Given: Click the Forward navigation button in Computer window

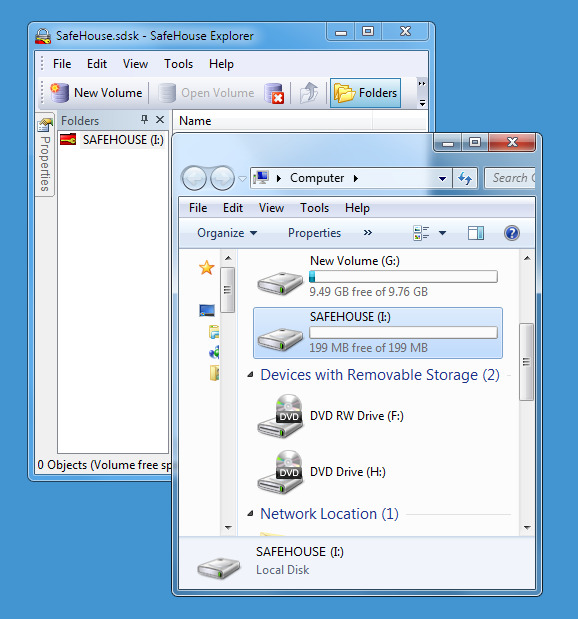Looking at the screenshot, I should [222, 178].
